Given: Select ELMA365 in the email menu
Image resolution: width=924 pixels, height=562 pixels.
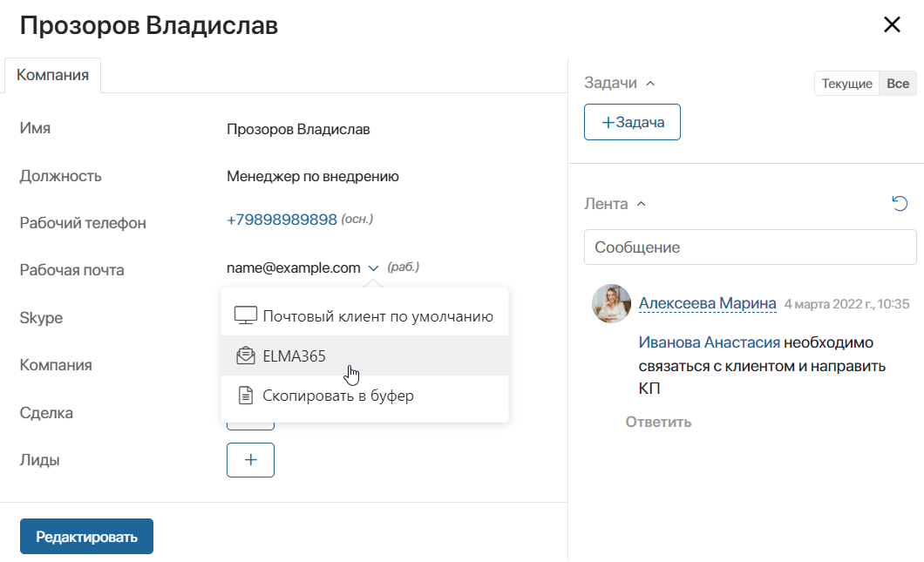Looking at the screenshot, I should [x=364, y=355].
